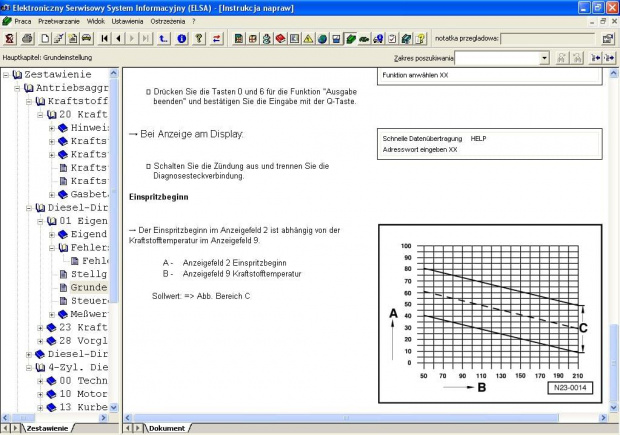Screen dimensions: 620x435
Task: Click icon right of notatka przegladowa field
Action: [608, 38]
